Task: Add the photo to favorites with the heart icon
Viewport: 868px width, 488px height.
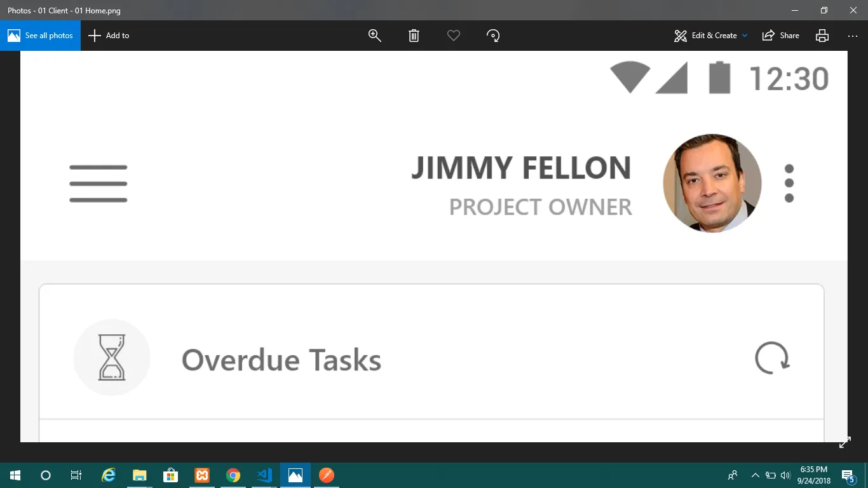Action: [x=453, y=36]
